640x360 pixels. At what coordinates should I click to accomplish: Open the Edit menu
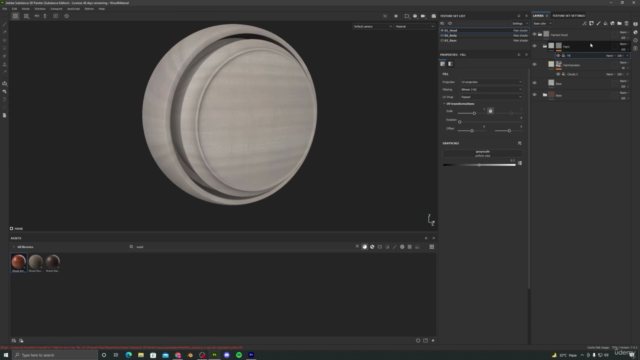pos(14,9)
